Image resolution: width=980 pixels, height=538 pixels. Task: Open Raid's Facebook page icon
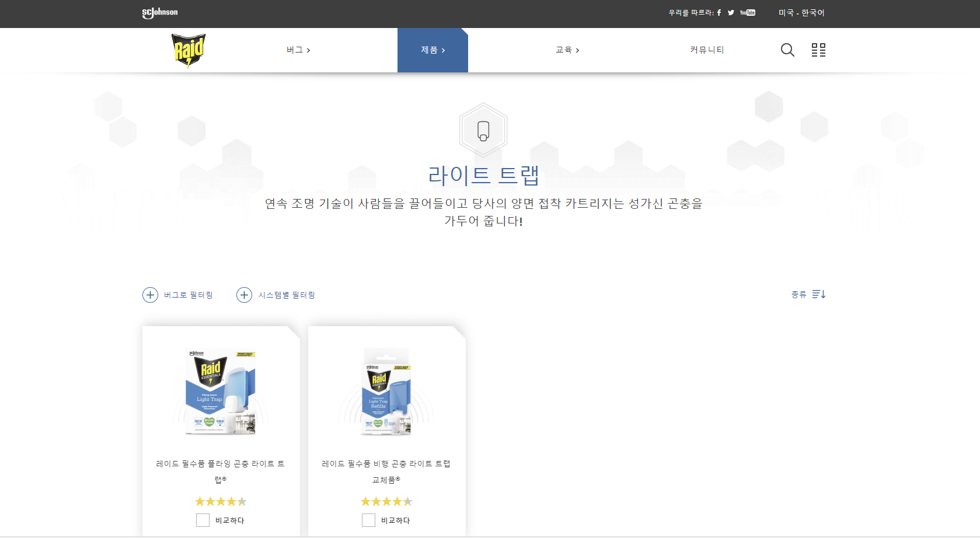tap(719, 12)
